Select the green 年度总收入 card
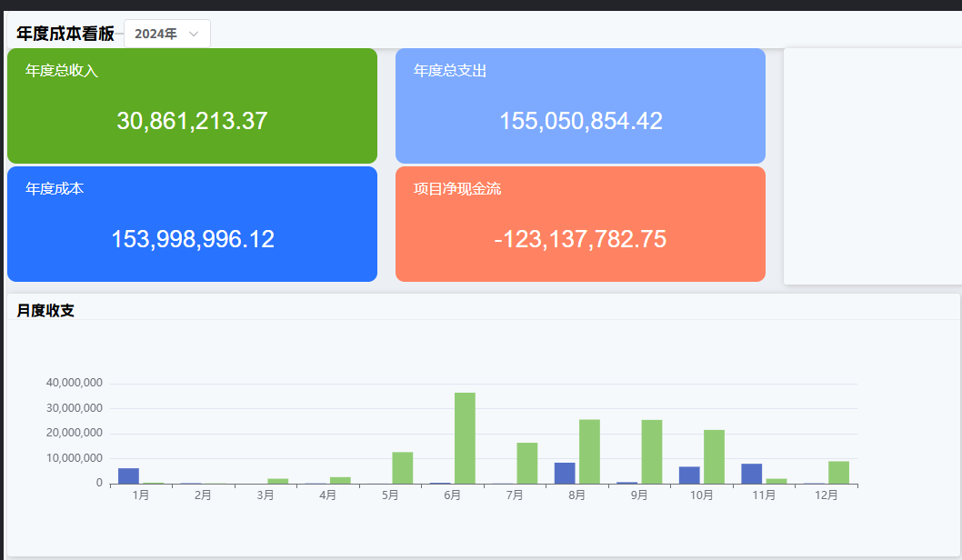 (192, 105)
